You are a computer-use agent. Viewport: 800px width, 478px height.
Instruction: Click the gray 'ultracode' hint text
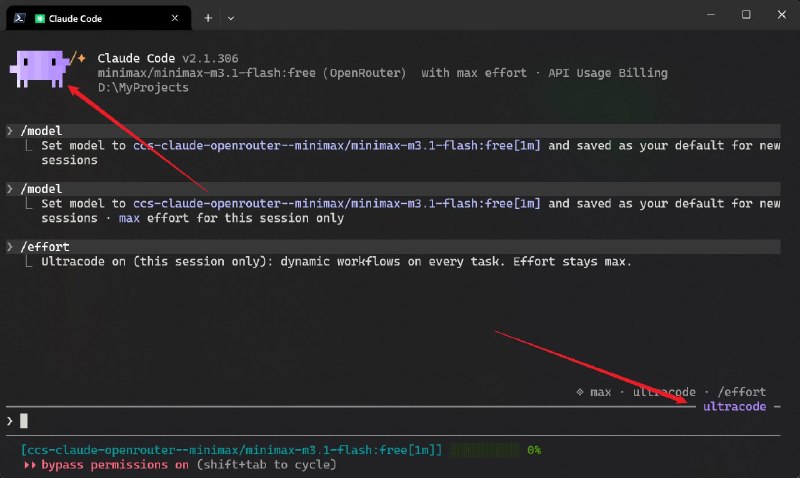(x=664, y=392)
